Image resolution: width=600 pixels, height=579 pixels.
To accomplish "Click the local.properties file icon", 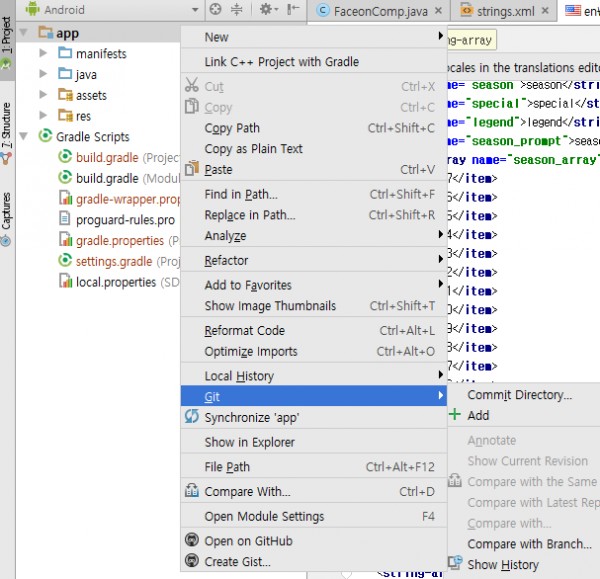I will (x=65, y=281).
